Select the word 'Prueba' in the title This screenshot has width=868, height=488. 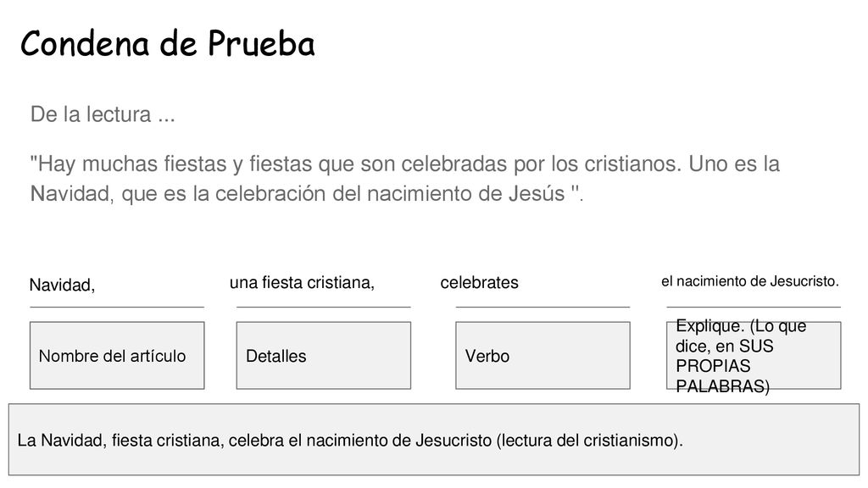(x=261, y=43)
